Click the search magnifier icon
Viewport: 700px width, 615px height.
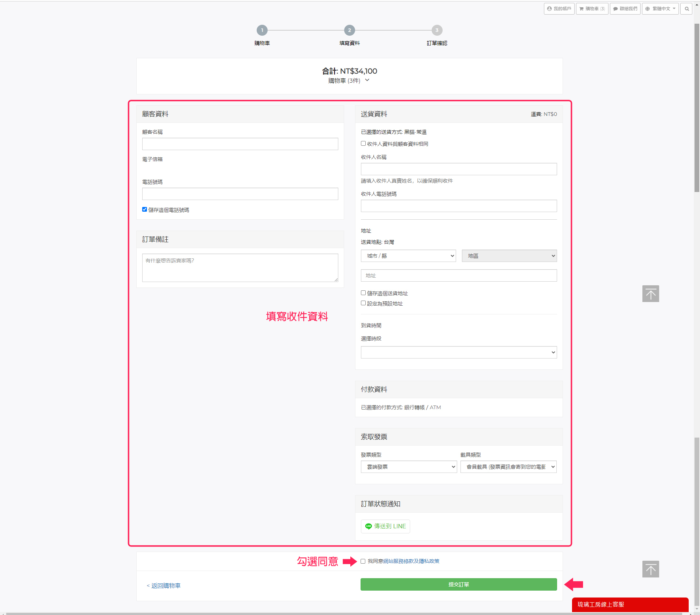point(687,9)
